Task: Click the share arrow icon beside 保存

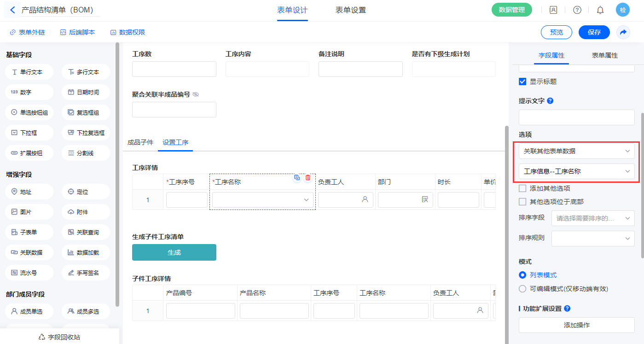Action: click(x=623, y=32)
